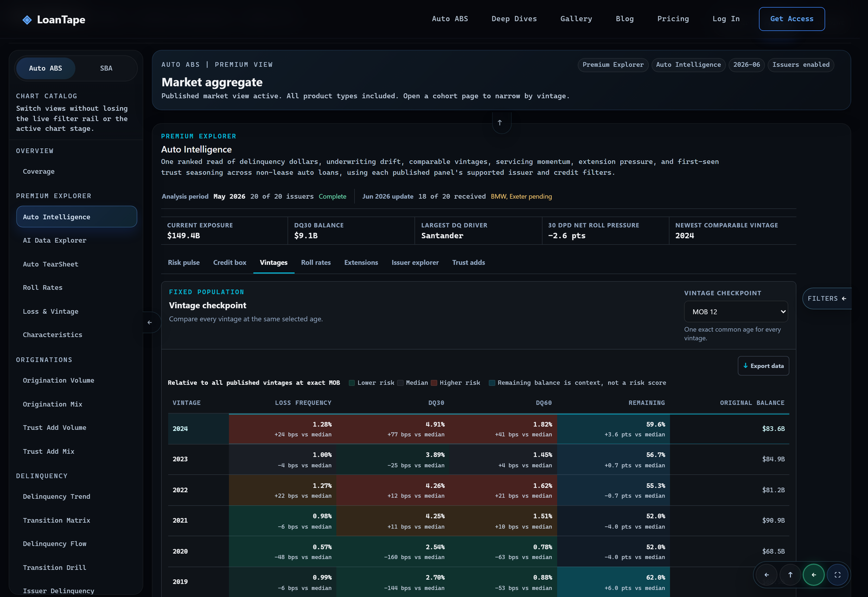868x597 pixels.
Task: Click the DQ60 column header
Action: [544, 403]
